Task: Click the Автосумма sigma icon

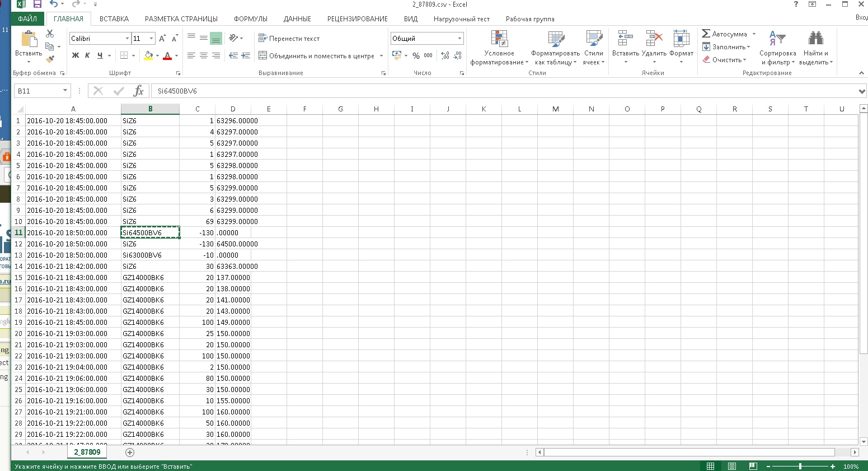Action: [706, 34]
